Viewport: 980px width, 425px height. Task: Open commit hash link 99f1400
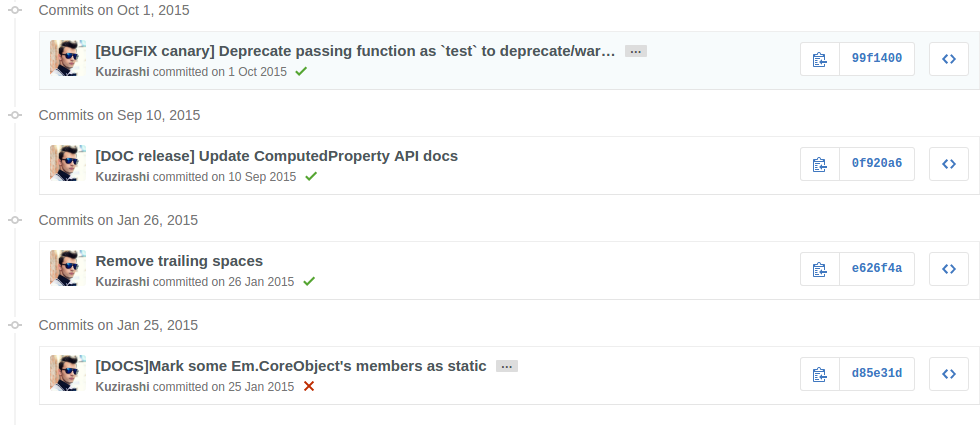[876, 59]
